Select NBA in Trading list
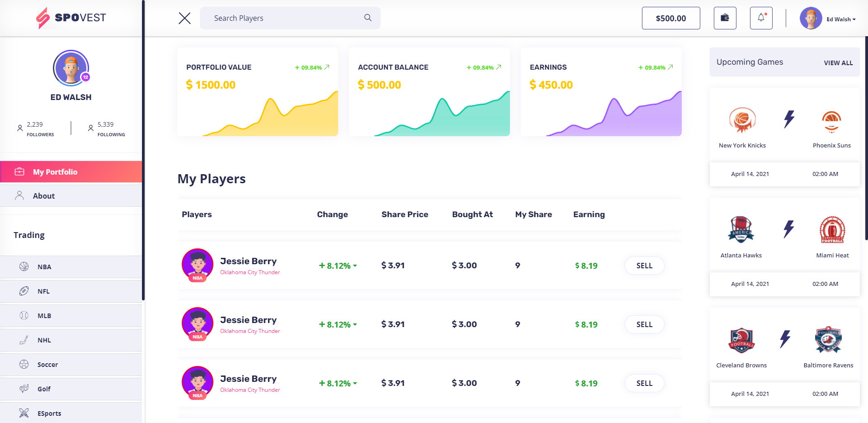Image resolution: width=868 pixels, height=423 pixels. click(71, 267)
